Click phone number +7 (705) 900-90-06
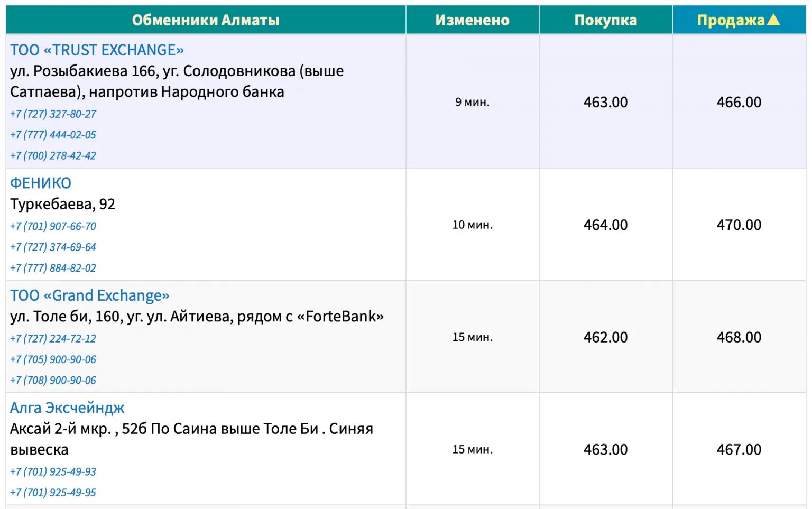This screenshot has height=509, width=812. coord(53,359)
